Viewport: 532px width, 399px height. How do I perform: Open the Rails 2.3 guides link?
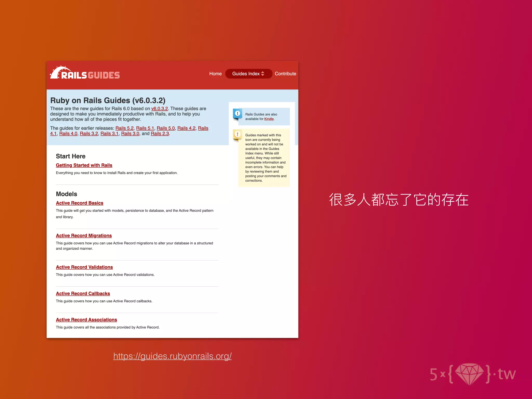pos(160,134)
